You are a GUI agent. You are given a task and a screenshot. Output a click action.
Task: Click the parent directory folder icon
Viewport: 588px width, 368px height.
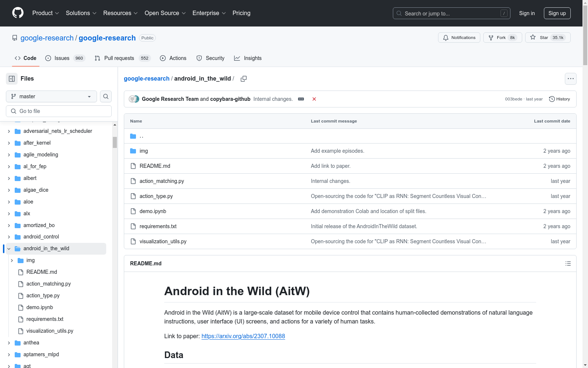pyautogui.click(x=133, y=136)
